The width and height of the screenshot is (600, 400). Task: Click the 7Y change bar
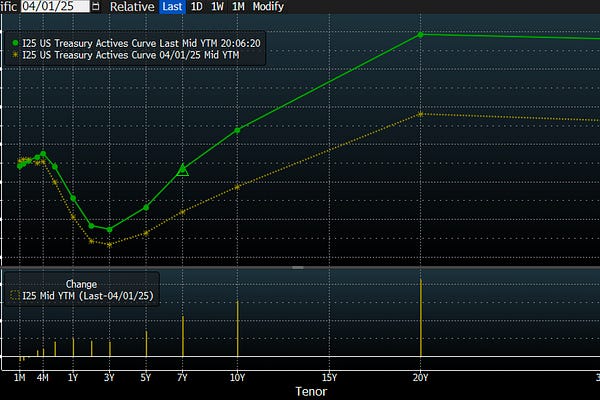[x=183, y=336]
